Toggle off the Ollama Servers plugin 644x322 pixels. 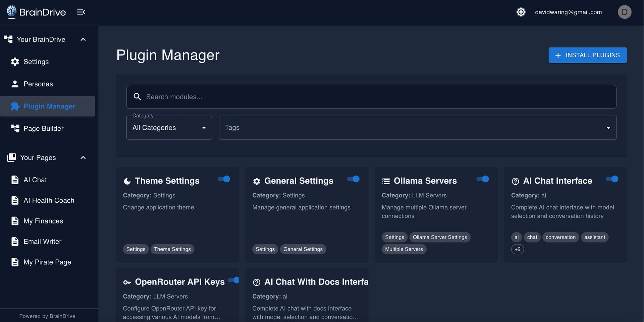(x=483, y=179)
